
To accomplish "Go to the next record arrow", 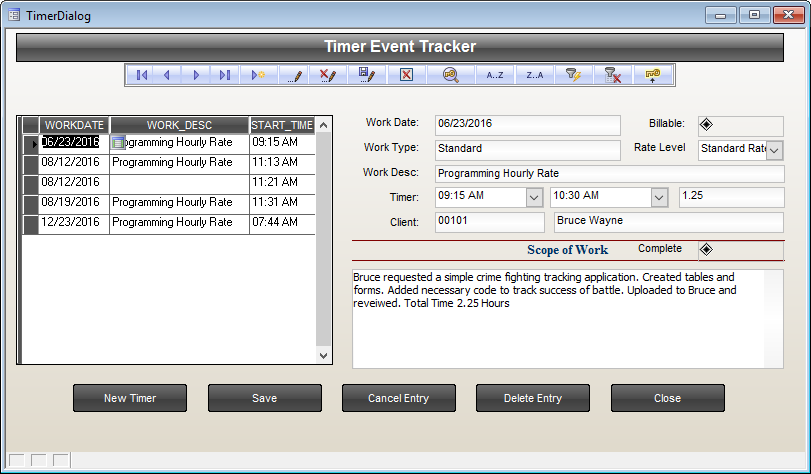I will coord(196,75).
